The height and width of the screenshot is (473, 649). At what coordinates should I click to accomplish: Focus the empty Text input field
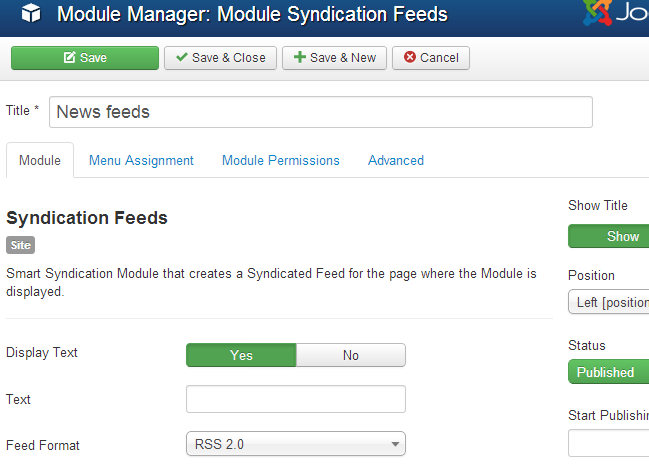coord(296,399)
